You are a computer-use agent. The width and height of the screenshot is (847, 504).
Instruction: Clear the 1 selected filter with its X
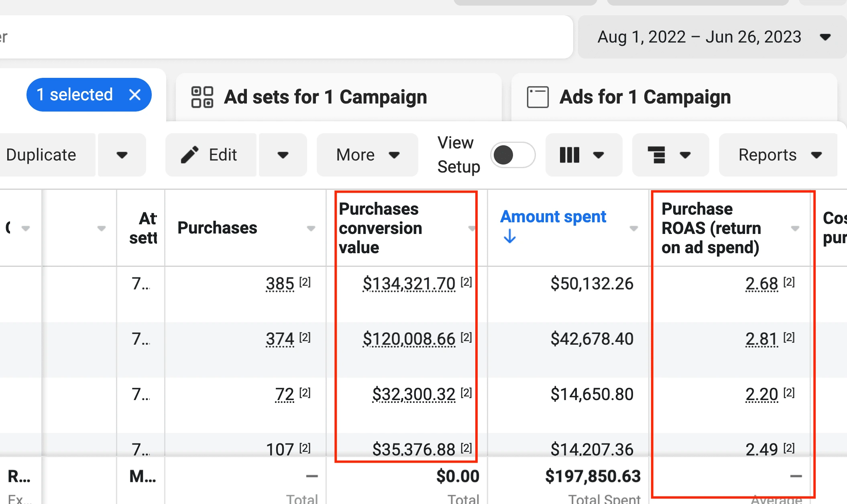(x=135, y=95)
